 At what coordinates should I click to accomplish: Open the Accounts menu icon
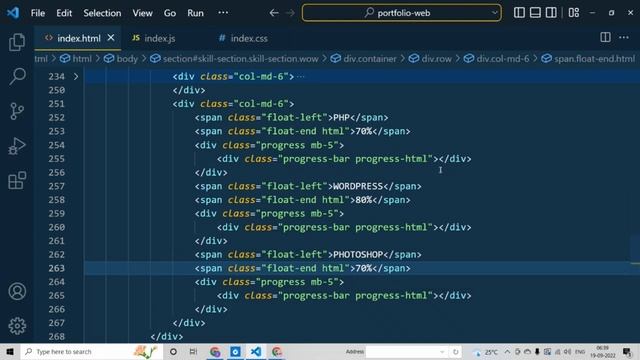coord(17,291)
